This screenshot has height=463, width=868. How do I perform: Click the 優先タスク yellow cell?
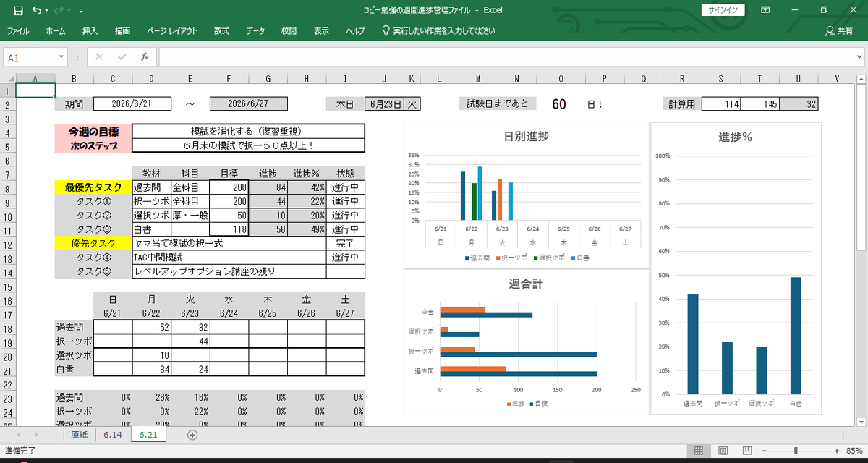pyautogui.click(x=93, y=244)
